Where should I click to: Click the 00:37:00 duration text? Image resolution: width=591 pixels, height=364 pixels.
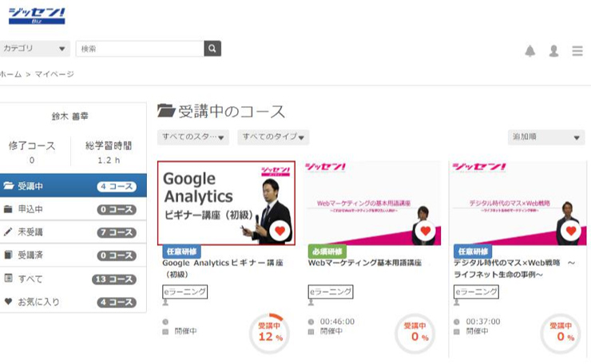483,322
